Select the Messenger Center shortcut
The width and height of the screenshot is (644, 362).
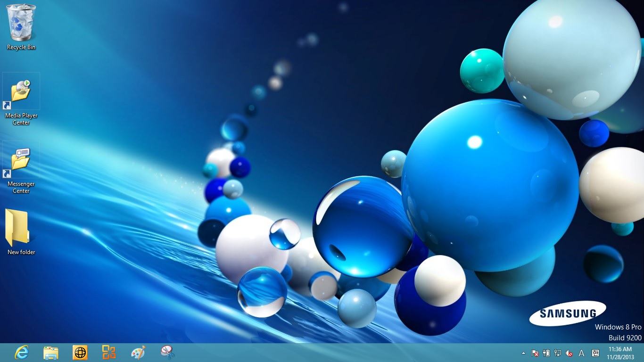click(x=21, y=168)
